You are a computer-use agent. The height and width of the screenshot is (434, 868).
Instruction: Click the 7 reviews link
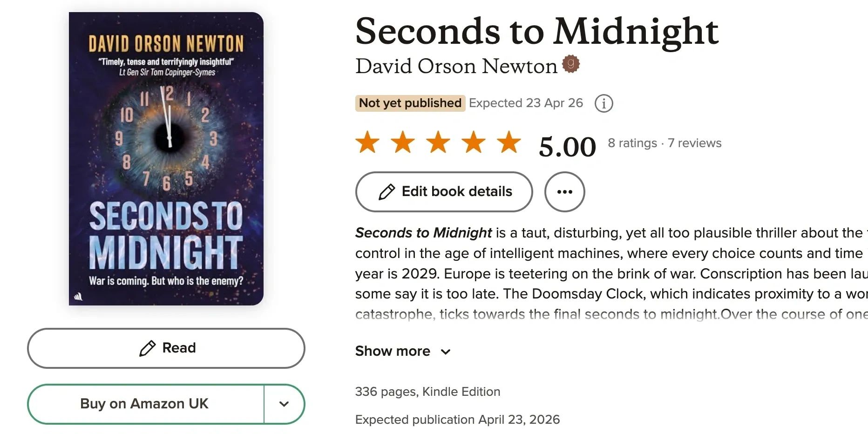[694, 143]
